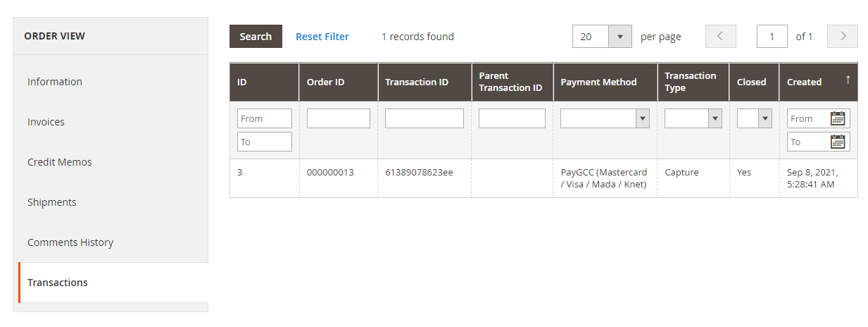
Task: Focus the Order ID filter field
Action: (338, 118)
